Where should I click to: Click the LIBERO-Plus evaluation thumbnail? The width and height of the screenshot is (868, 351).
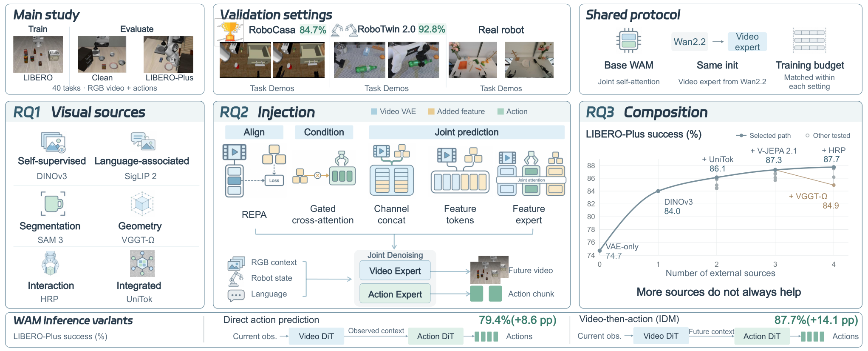point(168,54)
